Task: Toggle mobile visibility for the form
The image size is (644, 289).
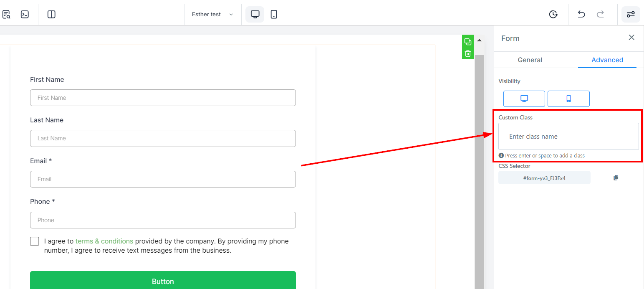Action: [568, 99]
